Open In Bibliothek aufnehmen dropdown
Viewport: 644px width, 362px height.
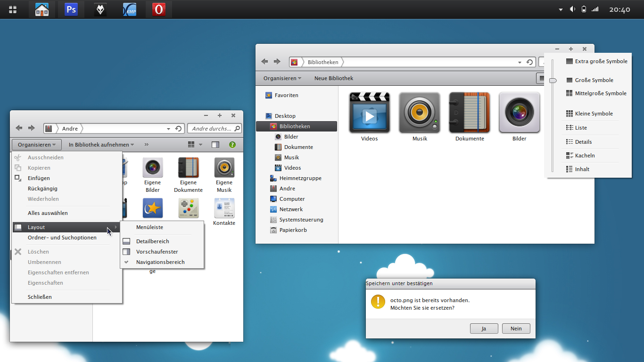point(101,145)
